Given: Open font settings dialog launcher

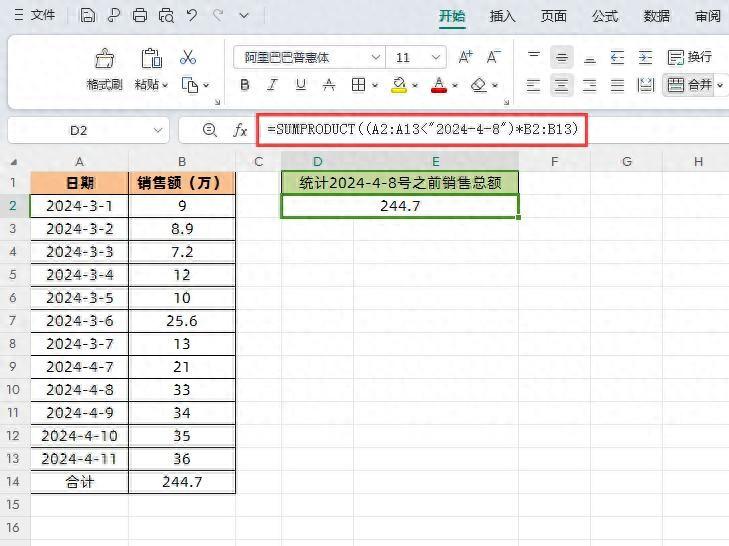Looking at the screenshot, I should [506, 102].
